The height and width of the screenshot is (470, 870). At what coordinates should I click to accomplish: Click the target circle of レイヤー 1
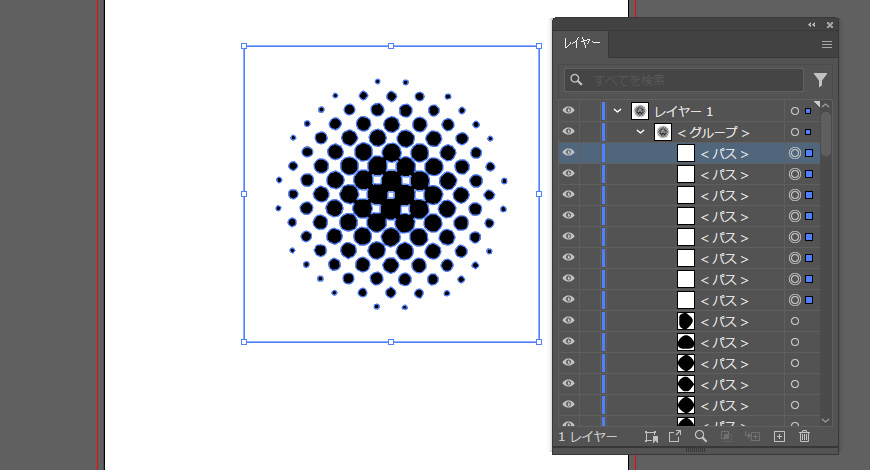coord(795,111)
